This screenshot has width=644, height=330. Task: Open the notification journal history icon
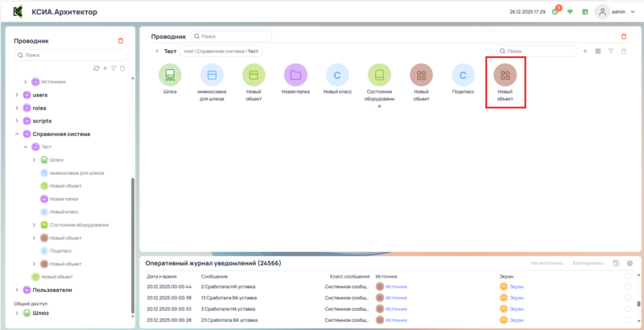[x=616, y=263]
